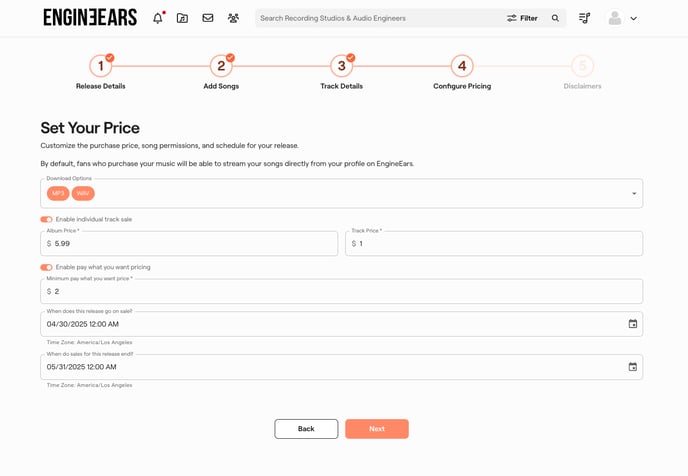
Task: Open the notifications bell icon
Action: [157, 18]
